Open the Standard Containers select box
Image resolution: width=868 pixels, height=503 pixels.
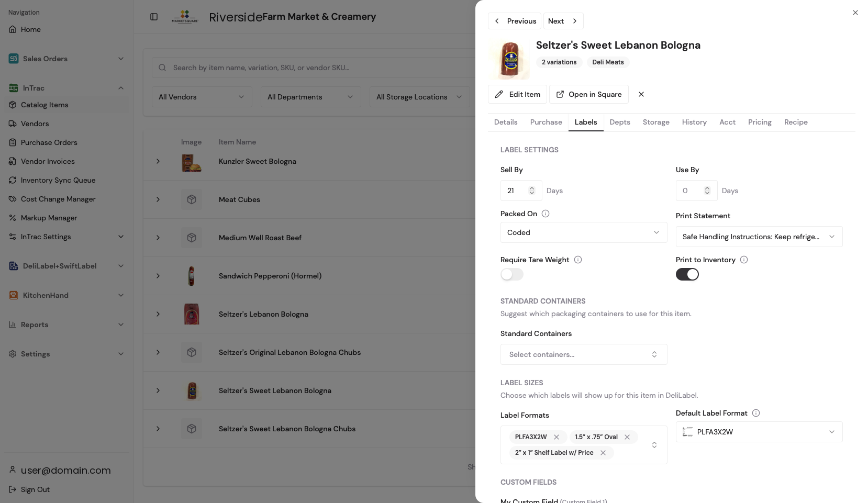coord(584,354)
